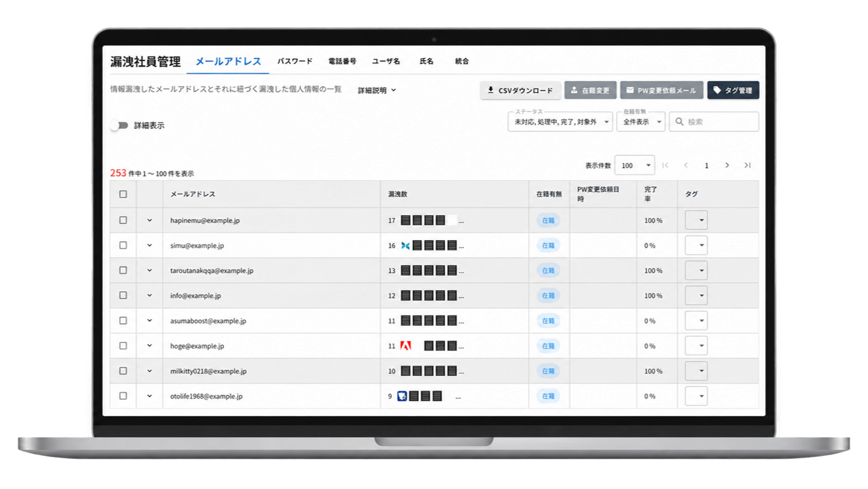This screenshot has height=489, width=868.
Task: Go to previous page arrow
Action: pyautogui.click(x=686, y=165)
